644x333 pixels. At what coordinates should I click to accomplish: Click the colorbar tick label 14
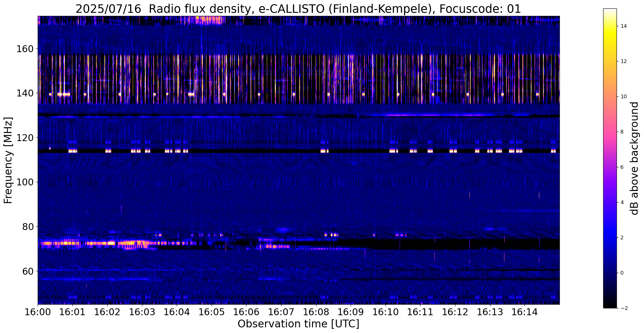[624, 26]
